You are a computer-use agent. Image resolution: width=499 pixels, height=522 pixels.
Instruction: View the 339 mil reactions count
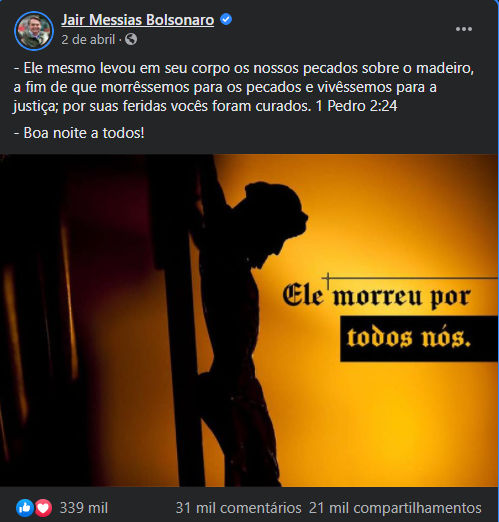[84, 508]
